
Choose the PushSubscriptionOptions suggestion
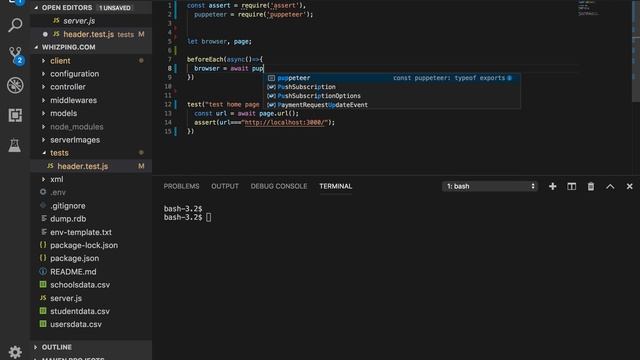tap(392, 96)
